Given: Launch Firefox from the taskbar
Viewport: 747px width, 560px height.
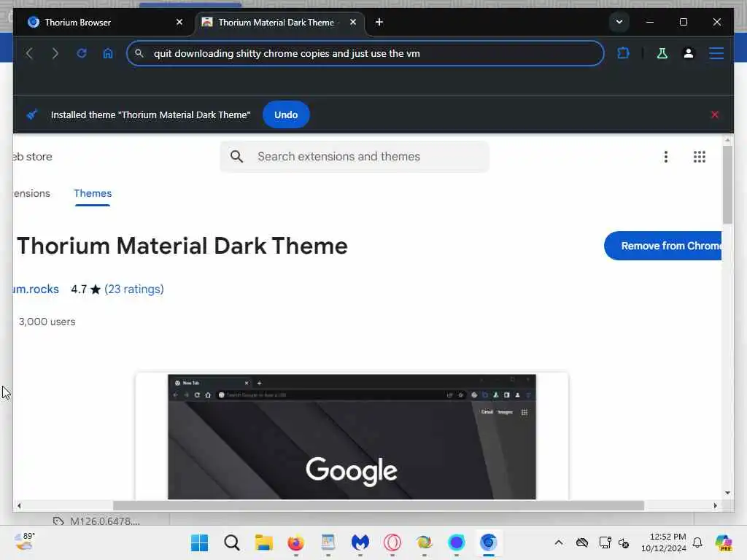Looking at the screenshot, I should (x=296, y=542).
